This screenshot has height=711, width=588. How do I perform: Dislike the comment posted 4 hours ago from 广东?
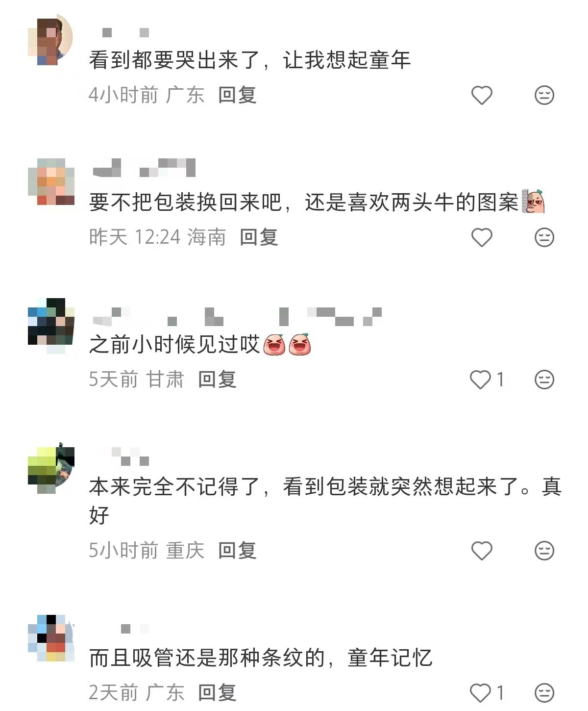(544, 95)
